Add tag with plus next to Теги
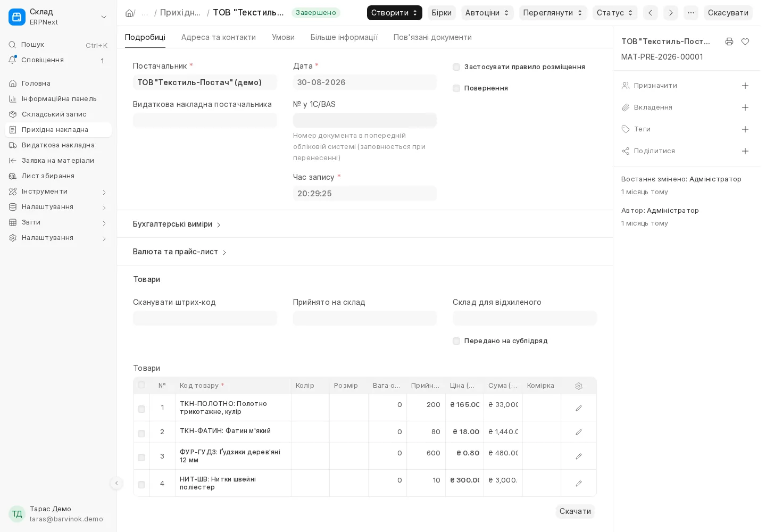The image size is (766, 532). coord(745,129)
